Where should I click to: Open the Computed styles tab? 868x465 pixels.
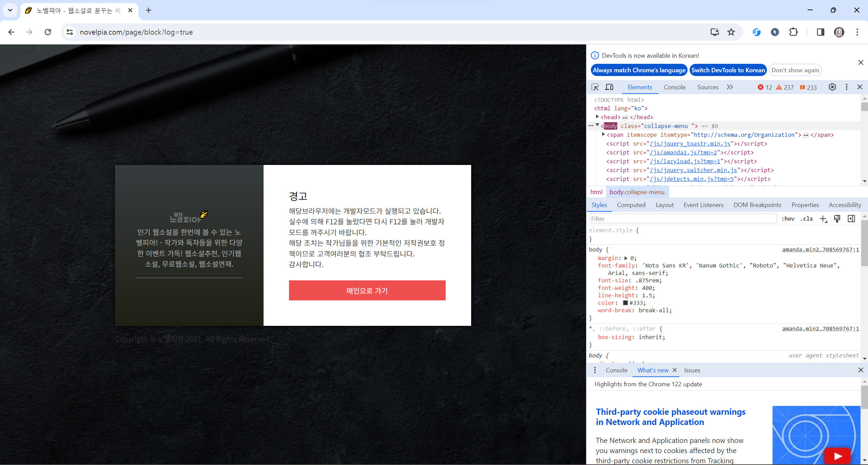tap(631, 205)
